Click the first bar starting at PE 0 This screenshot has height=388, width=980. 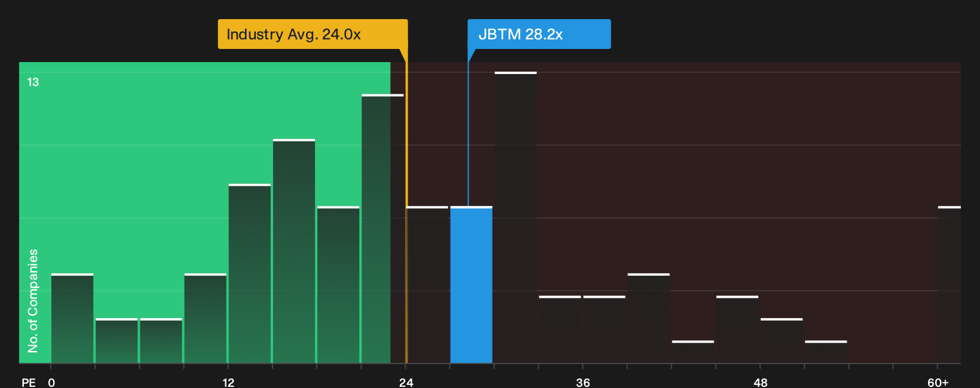(72, 318)
